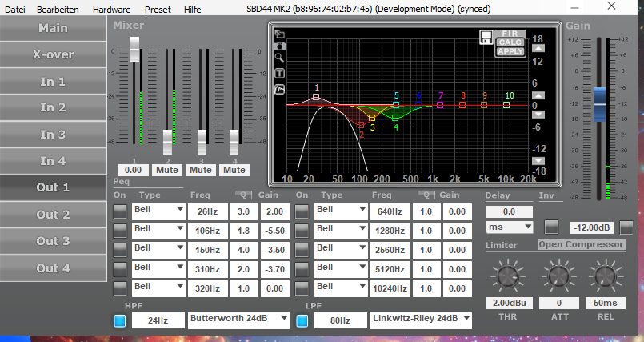The height and width of the screenshot is (342, 644).
Task: Click the floppy disk save icon
Action: pyautogui.click(x=486, y=37)
